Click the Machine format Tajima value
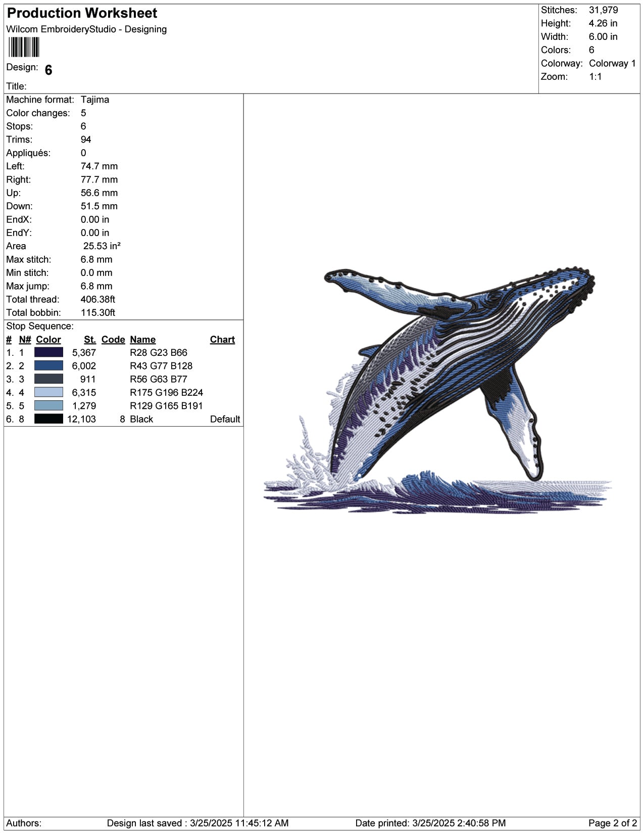This screenshot has height=834, width=644. (x=95, y=100)
